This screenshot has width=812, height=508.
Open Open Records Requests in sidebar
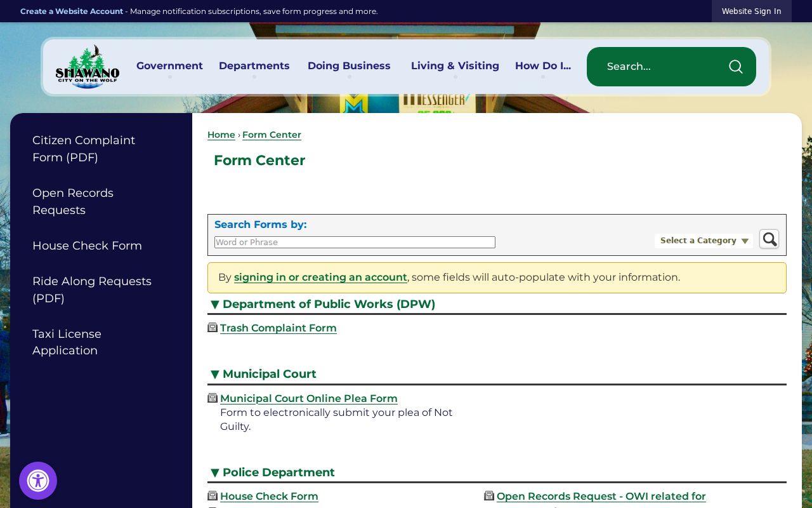point(73,201)
